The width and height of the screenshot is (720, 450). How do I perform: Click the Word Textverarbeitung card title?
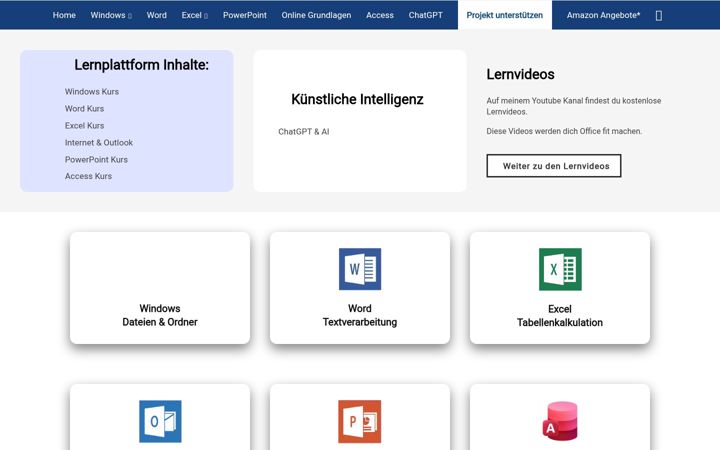pyautogui.click(x=360, y=315)
